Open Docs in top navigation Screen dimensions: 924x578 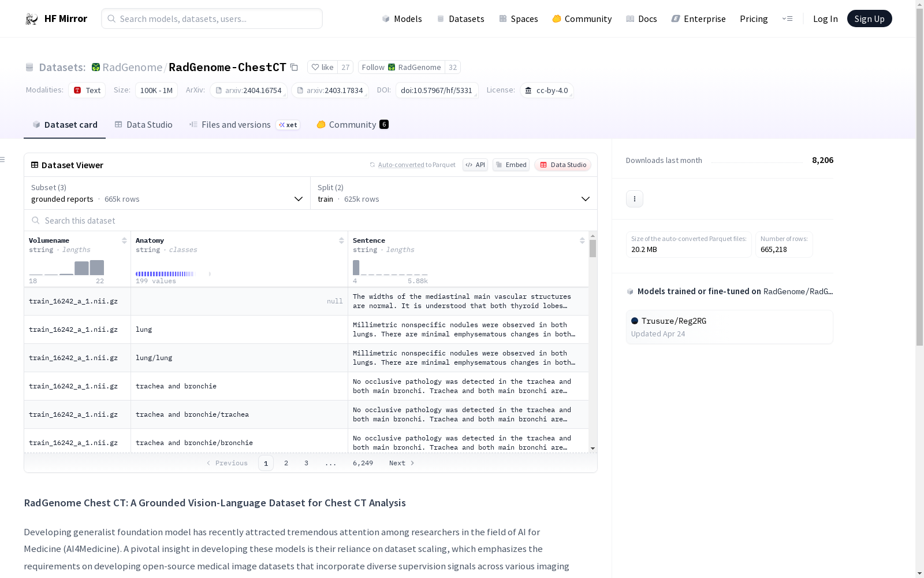tap(642, 18)
